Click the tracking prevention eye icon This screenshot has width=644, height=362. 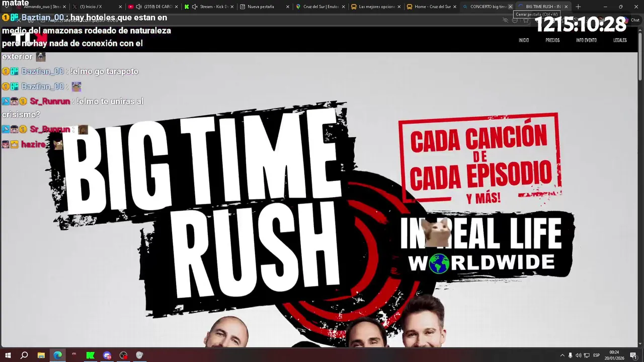[505, 20]
